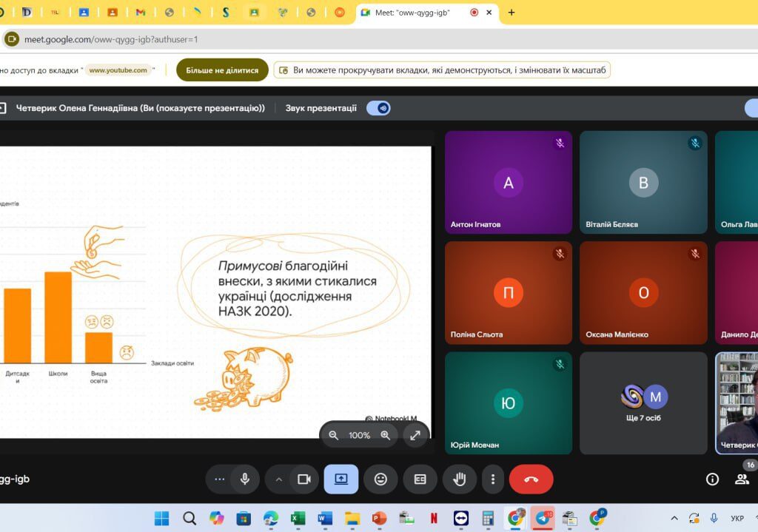
Task: Switch to the Gmail browser tab
Action: click(141, 13)
